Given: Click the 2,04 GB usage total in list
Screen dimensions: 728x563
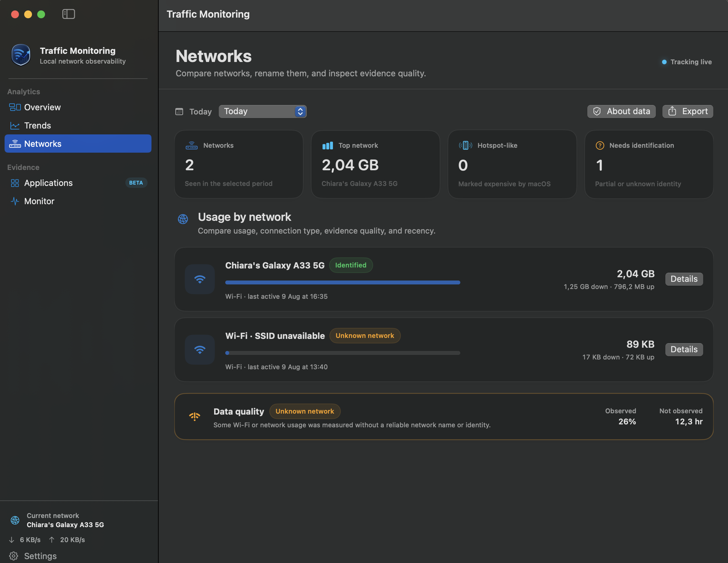Looking at the screenshot, I should pyautogui.click(x=635, y=274).
